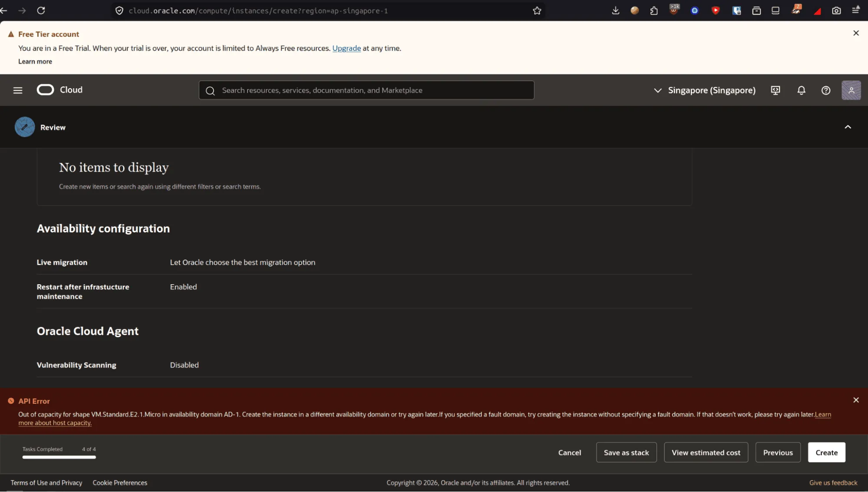
Task: Open the browser downloads icon
Action: (x=615, y=10)
